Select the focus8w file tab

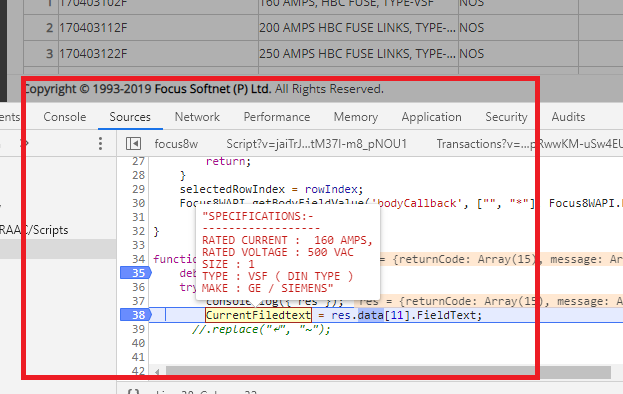pyautogui.click(x=176, y=144)
